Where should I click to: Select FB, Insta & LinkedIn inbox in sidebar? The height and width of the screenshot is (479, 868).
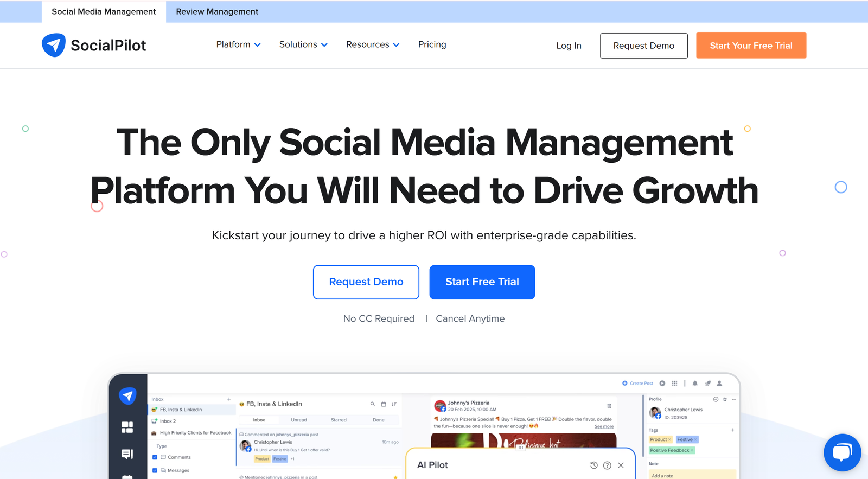tap(192, 410)
